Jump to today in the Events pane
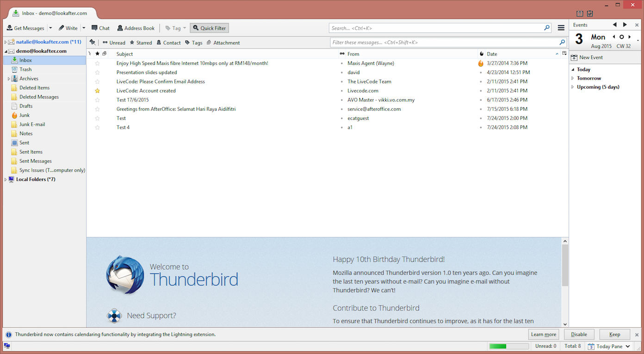This screenshot has width=644, height=354. coord(621,37)
